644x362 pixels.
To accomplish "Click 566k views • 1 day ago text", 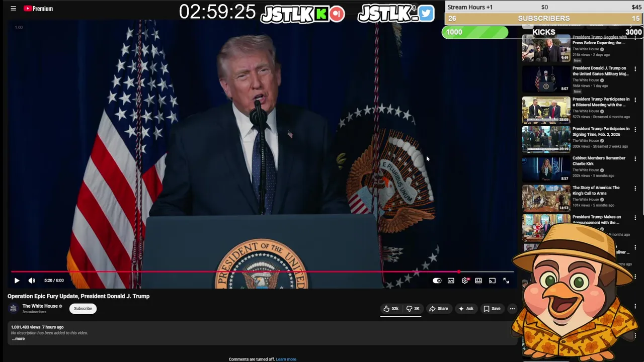I will [x=590, y=86].
